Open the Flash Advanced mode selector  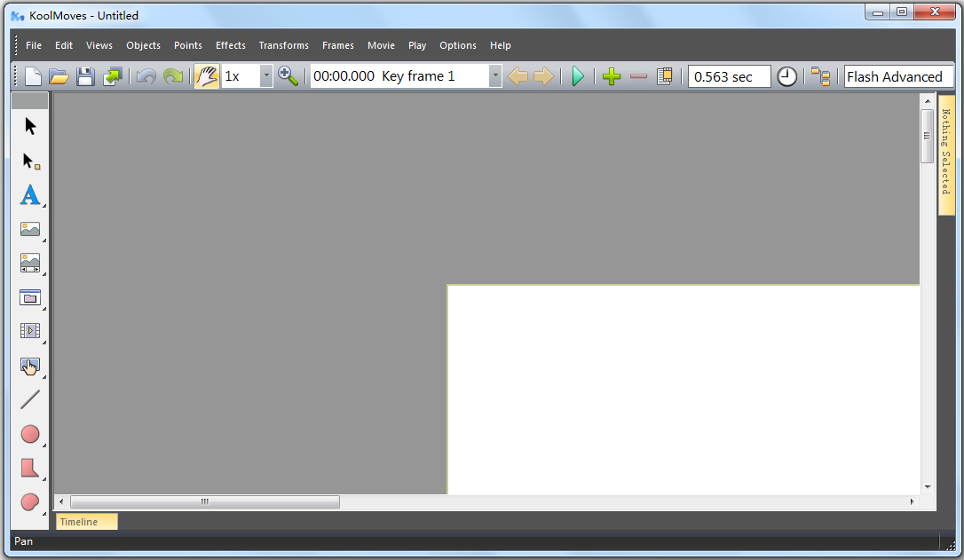click(898, 76)
